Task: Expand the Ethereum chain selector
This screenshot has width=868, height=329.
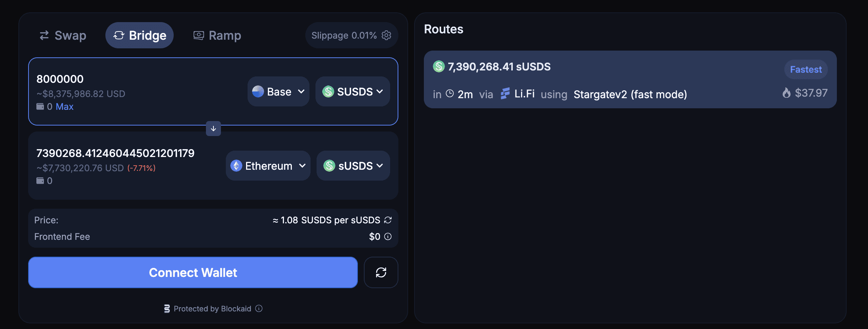Action: 268,166
